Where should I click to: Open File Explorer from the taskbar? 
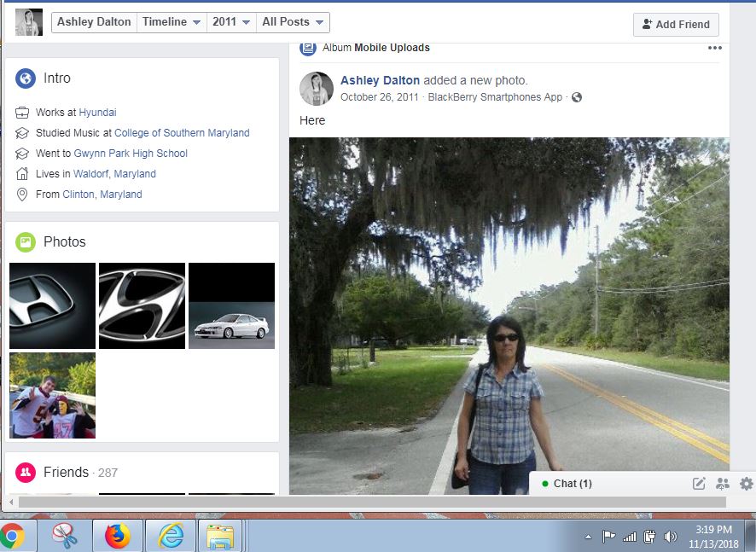click(x=220, y=536)
